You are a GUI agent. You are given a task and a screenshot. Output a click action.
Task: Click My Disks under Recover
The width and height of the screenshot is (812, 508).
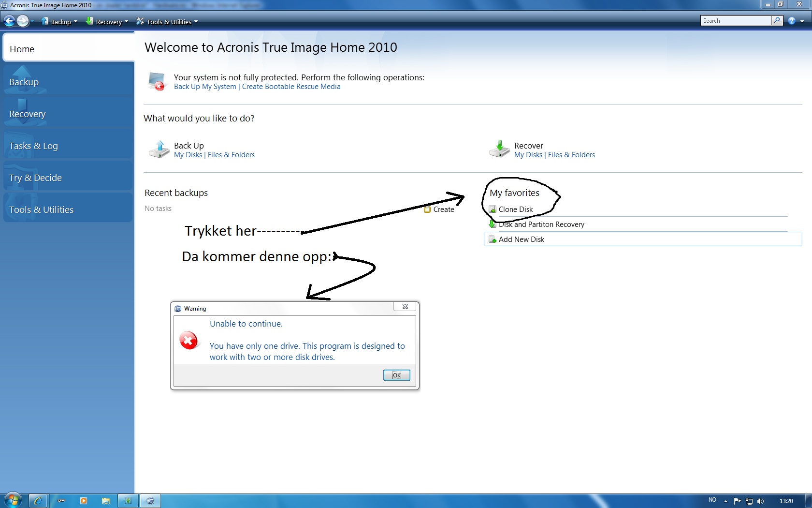(x=528, y=155)
